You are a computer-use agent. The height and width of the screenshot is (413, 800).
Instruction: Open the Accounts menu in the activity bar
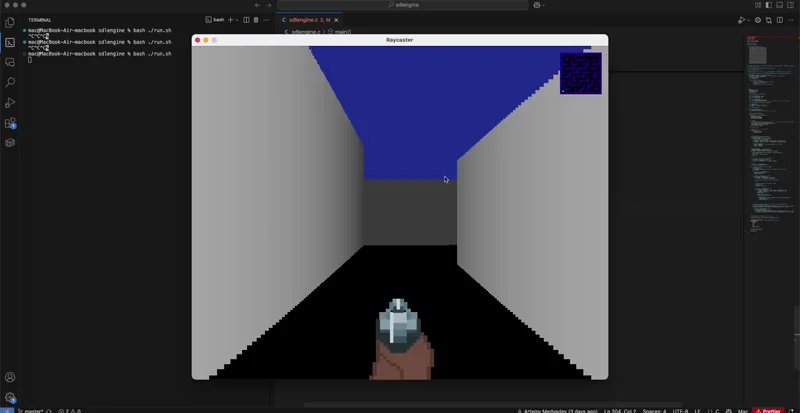tap(10, 377)
